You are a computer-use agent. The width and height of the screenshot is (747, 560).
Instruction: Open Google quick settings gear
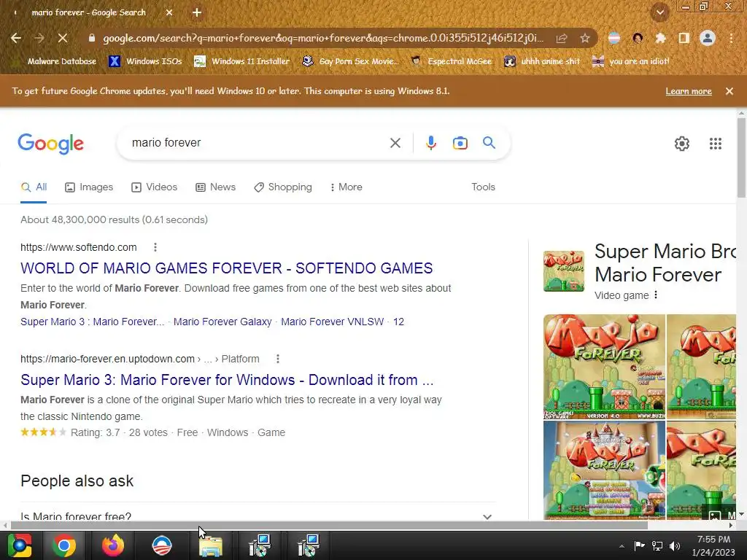tap(682, 144)
